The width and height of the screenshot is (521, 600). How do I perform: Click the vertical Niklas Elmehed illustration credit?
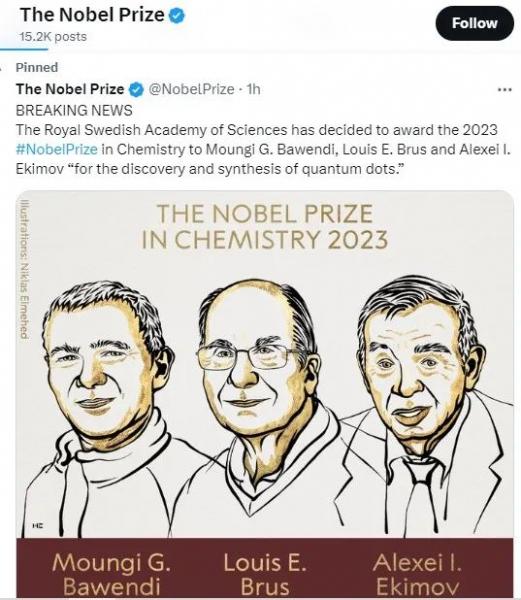coord(24,269)
